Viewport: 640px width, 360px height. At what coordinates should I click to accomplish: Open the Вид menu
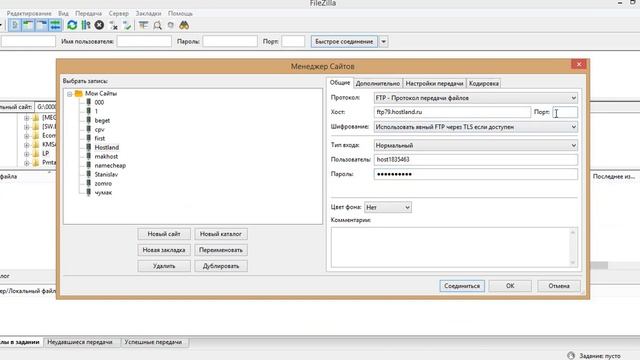click(x=63, y=13)
